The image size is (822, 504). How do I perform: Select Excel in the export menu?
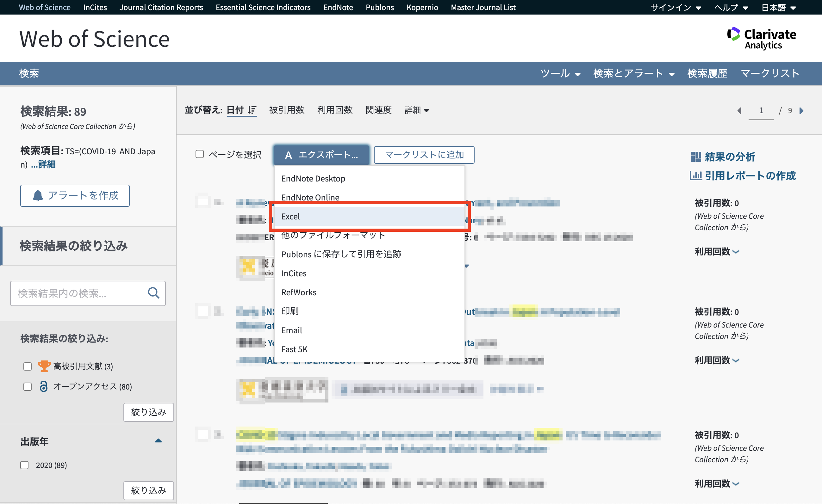369,216
